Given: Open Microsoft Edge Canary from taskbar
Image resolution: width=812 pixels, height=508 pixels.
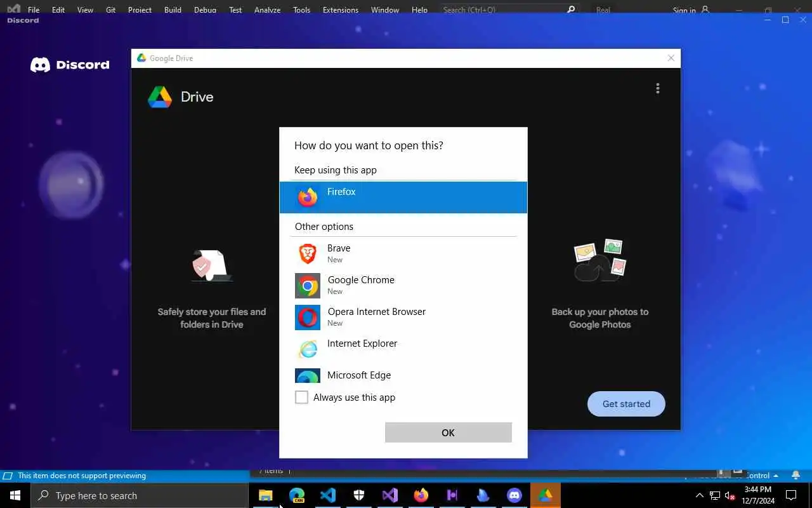Looking at the screenshot, I should click(297, 495).
